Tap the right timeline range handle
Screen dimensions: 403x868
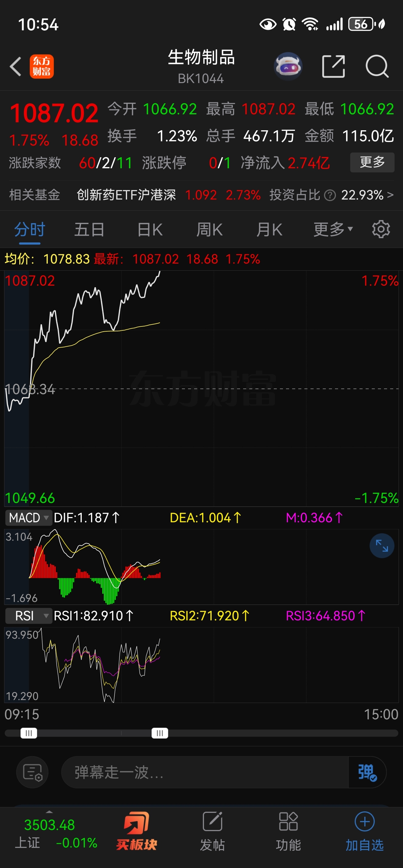click(160, 733)
